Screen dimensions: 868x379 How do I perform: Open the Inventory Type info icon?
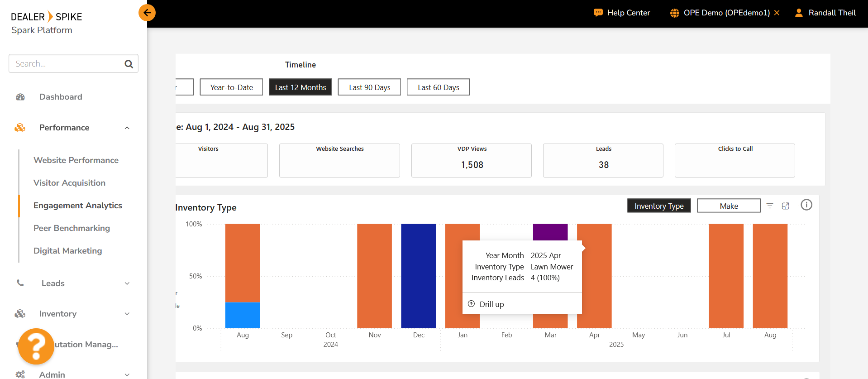[x=806, y=205]
